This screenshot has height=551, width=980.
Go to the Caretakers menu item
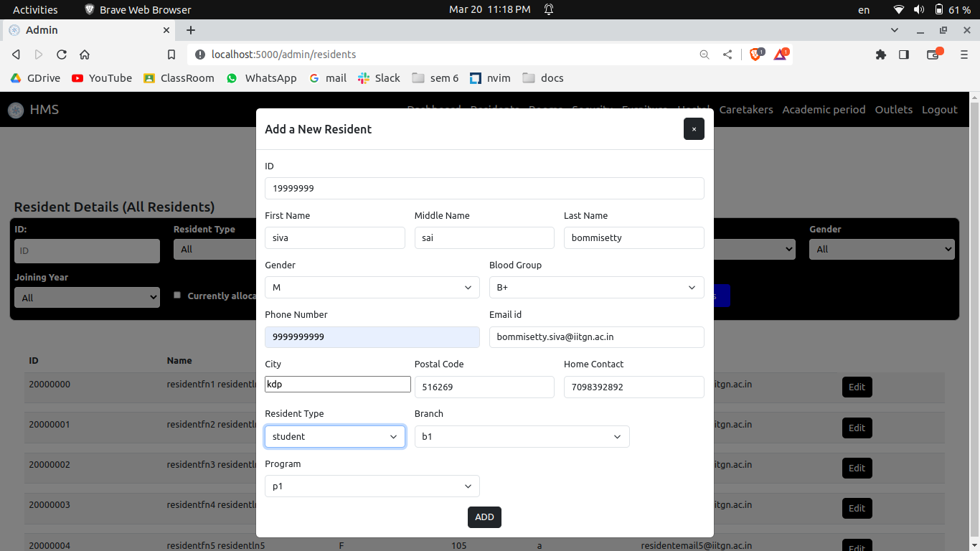(746, 109)
